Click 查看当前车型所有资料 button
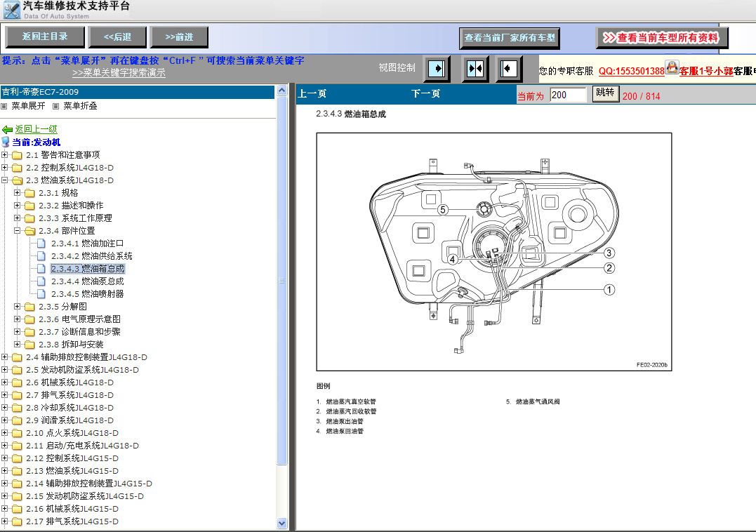This screenshot has height=532, width=756. click(x=662, y=38)
